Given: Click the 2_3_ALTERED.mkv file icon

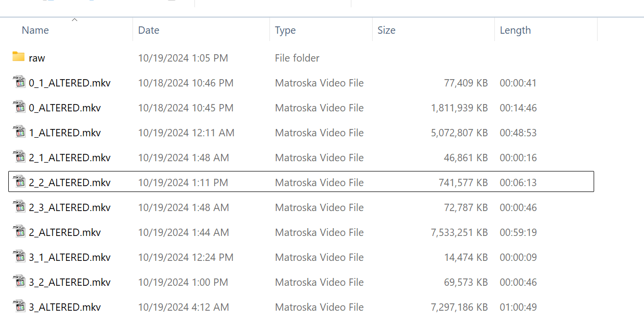Looking at the screenshot, I should point(19,207).
